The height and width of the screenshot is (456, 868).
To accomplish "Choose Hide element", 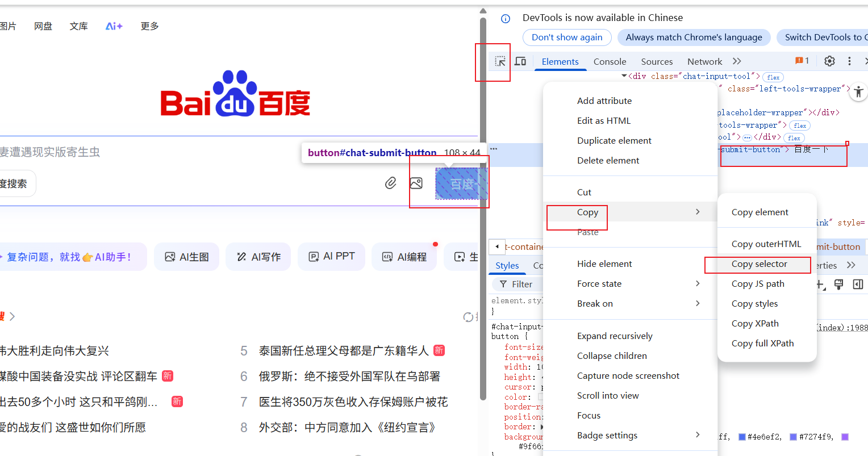I will [631, 263].
